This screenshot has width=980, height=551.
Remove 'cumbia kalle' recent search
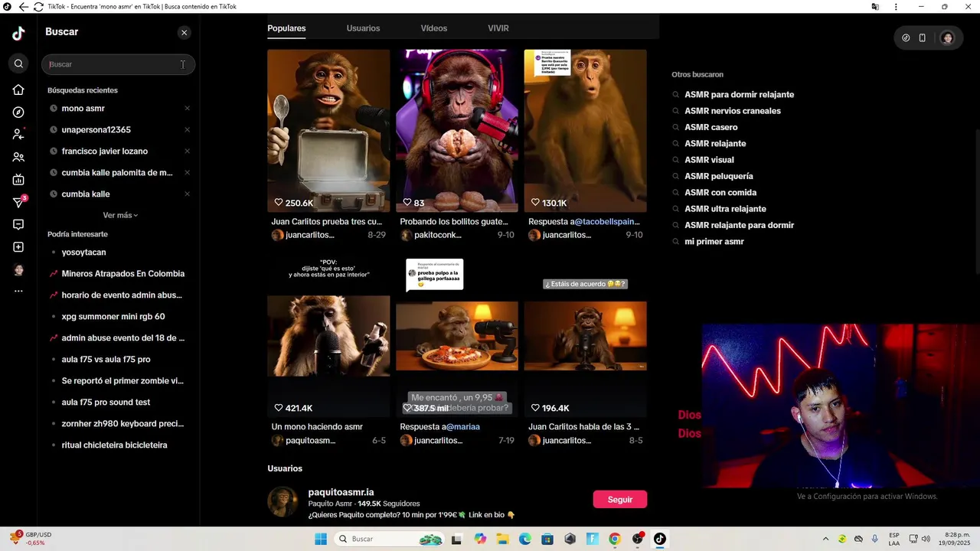coord(187,194)
